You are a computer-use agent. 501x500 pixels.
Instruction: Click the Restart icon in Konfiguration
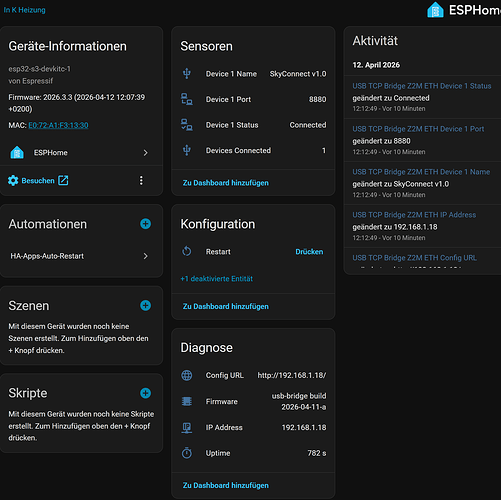(x=187, y=251)
